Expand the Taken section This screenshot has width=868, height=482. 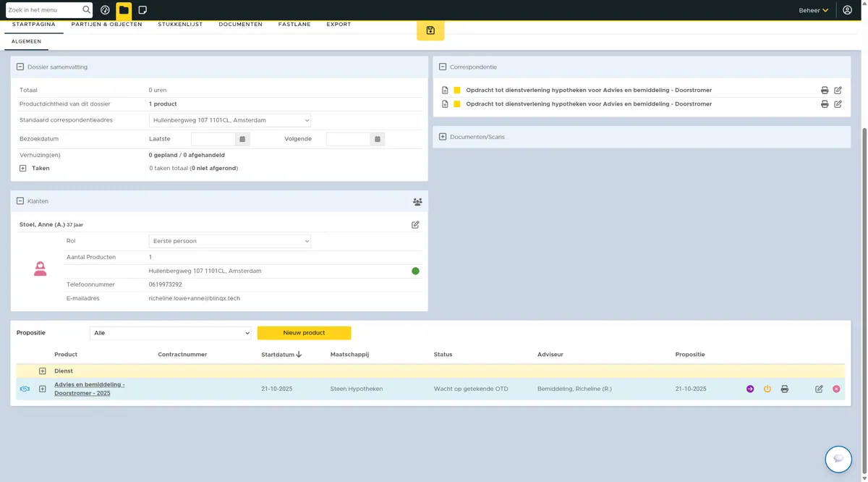(22, 169)
